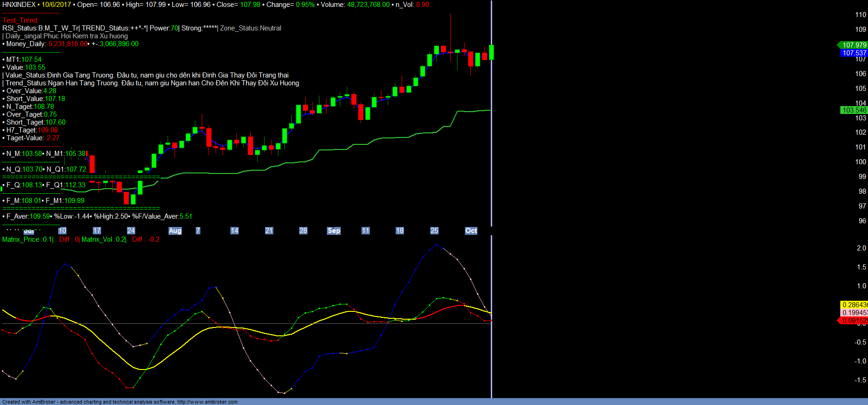
Task: Select the green 103.546 value tag
Action: (854, 110)
